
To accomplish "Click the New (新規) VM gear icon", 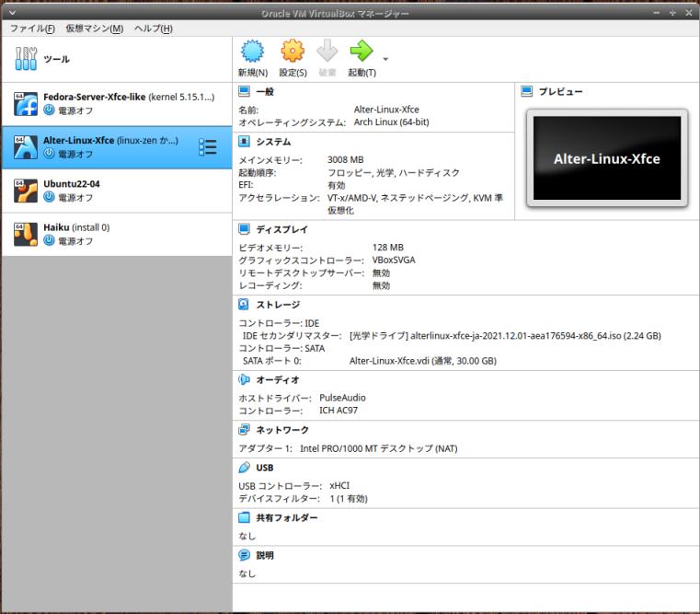I will 253,51.
